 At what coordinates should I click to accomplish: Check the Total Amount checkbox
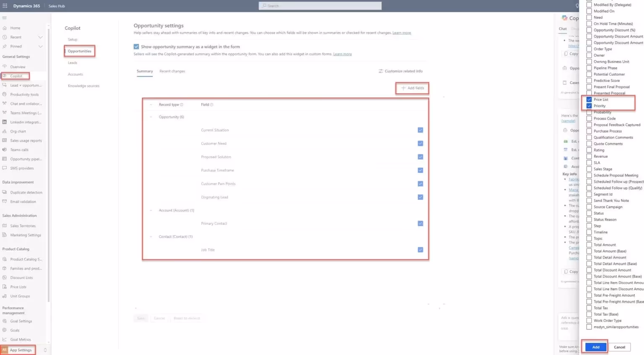click(589, 245)
